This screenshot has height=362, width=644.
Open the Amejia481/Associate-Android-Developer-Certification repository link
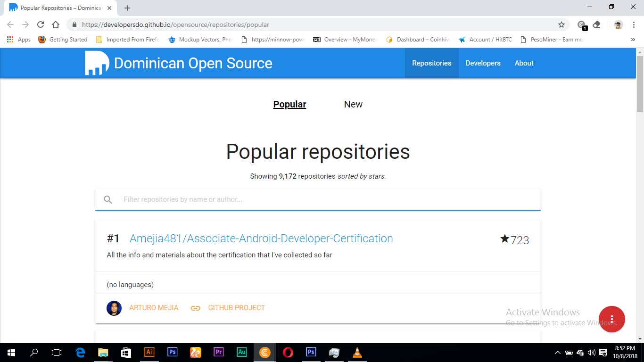point(261,239)
